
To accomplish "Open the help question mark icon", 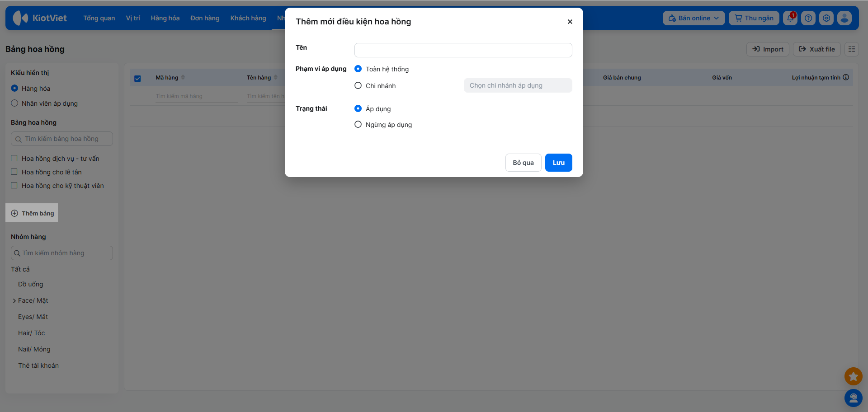I will [808, 18].
